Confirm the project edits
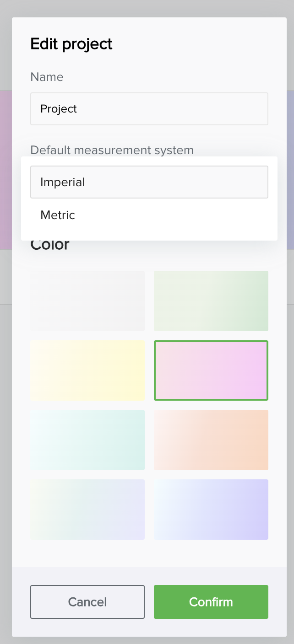 (x=211, y=602)
